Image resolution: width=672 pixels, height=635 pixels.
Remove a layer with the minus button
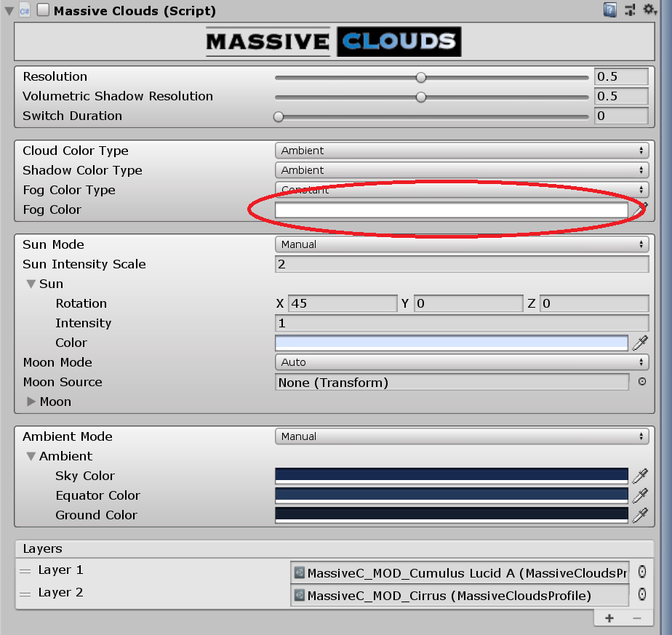(637, 618)
